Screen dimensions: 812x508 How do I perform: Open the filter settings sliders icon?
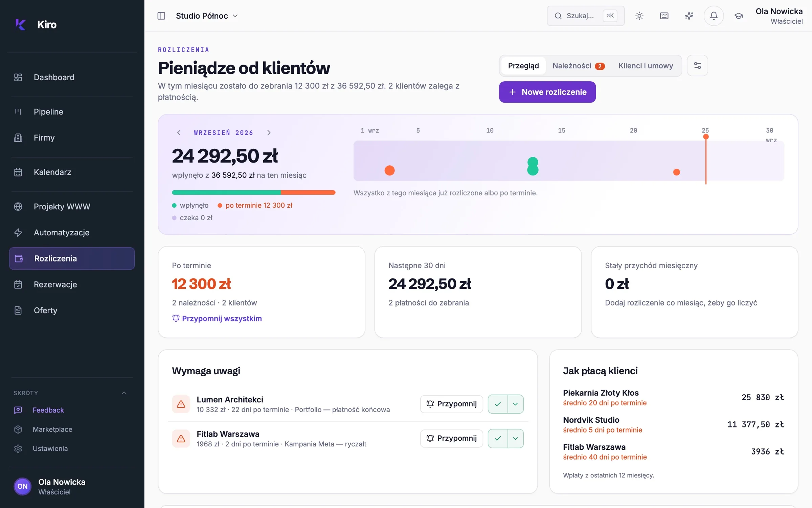pyautogui.click(x=697, y=65)
